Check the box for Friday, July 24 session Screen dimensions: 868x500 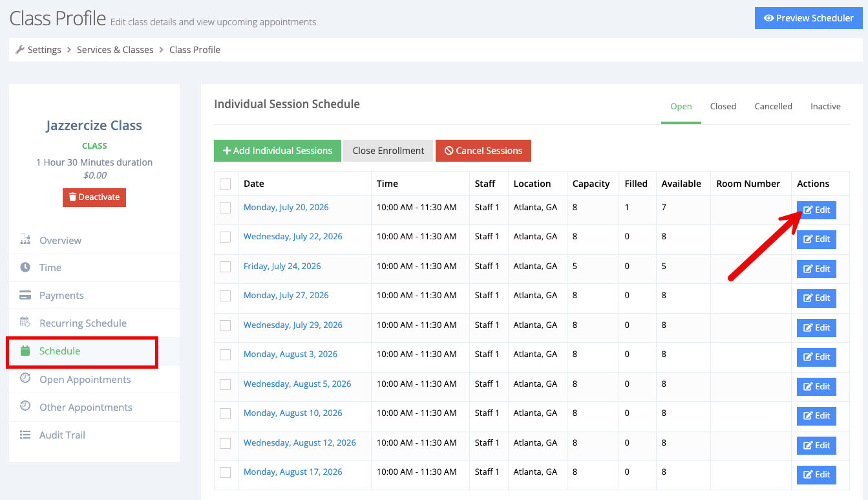[x=225, y=266]
